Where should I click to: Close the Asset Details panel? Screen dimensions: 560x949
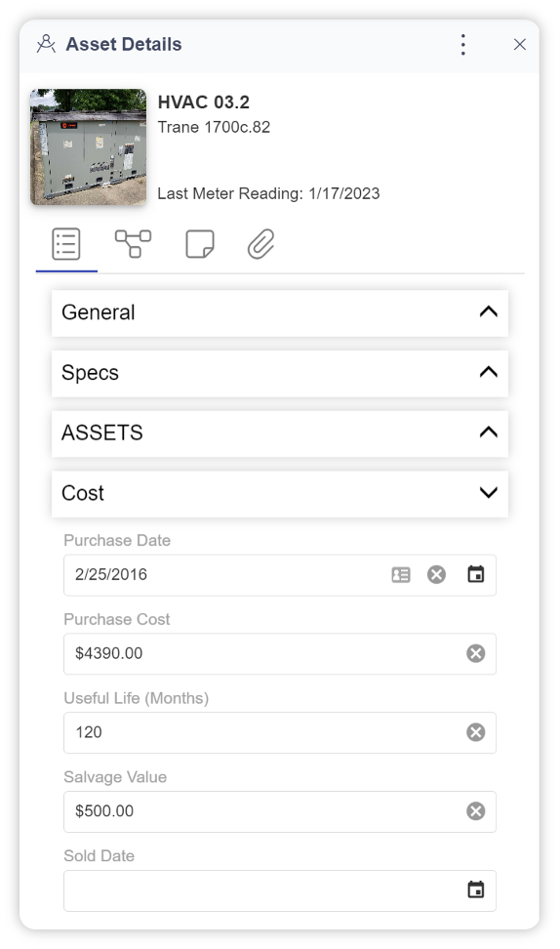(519, 45)
